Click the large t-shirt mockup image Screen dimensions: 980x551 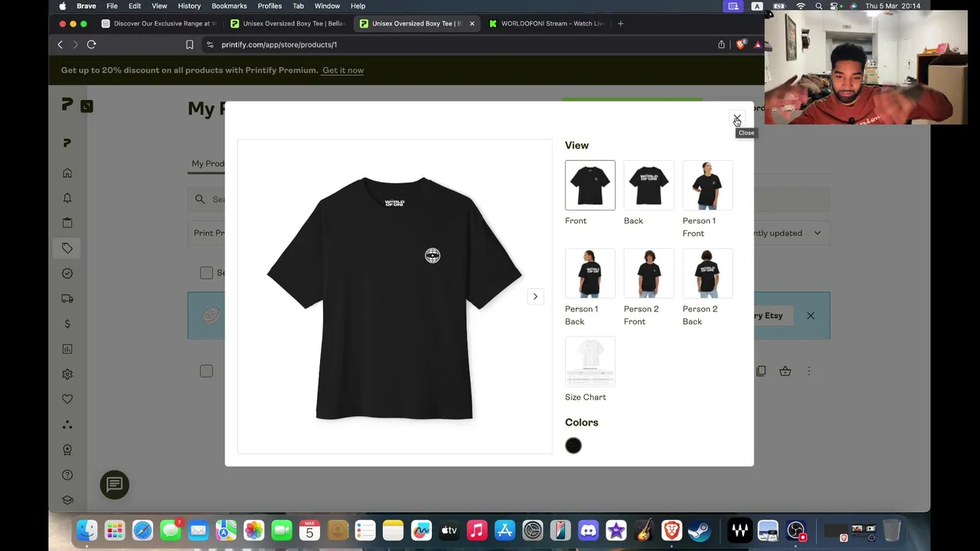[394, 297]
